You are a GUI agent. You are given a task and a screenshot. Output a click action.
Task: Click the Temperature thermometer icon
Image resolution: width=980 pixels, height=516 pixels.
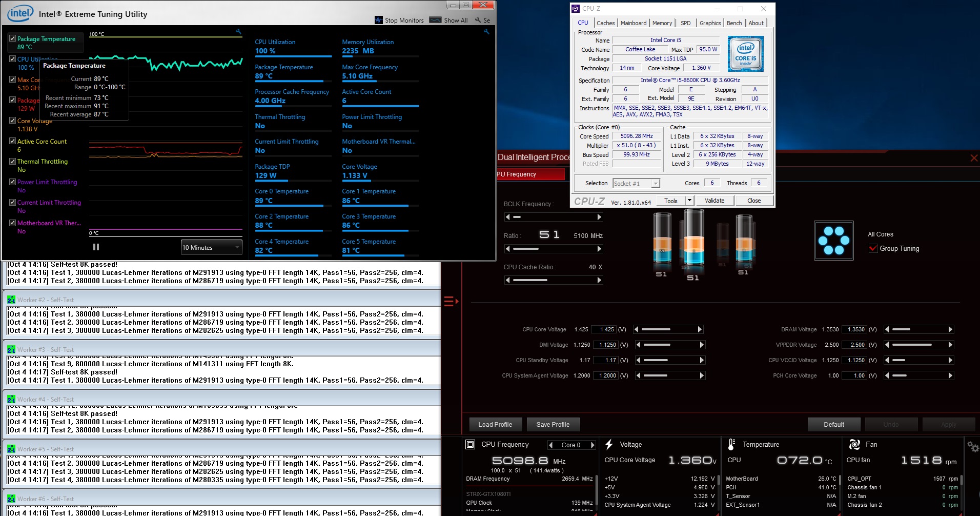[731, 445]
